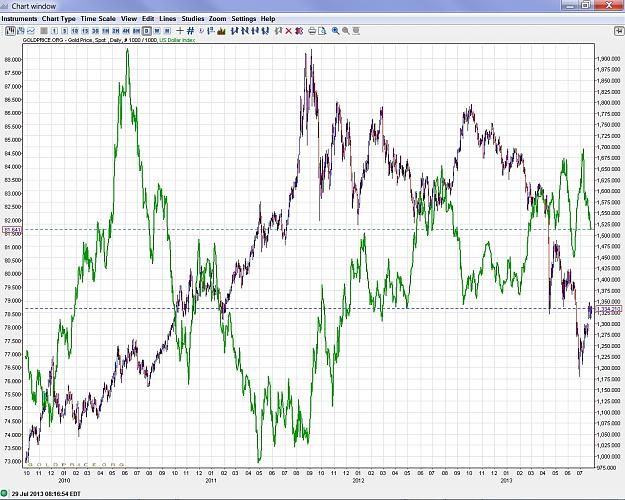The height and width of the screenshot is (500, 625).
Task: Zoom in with blue magnifier icon
Action: 336,31
